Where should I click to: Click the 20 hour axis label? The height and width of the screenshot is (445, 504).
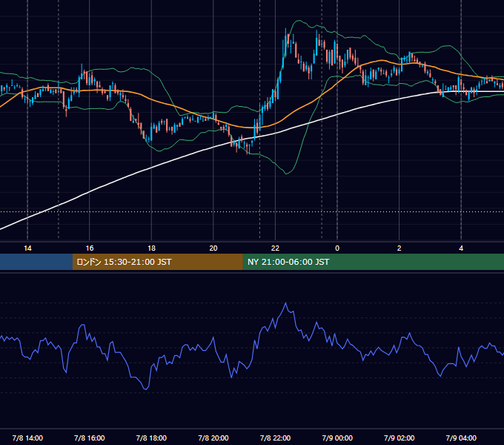[x=213, y=248]
